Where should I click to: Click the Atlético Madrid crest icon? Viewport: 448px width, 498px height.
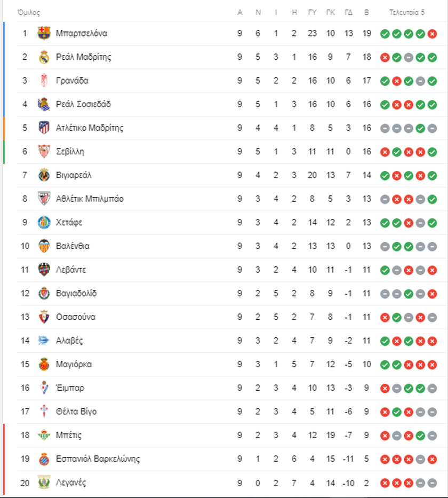pos(44,128)
